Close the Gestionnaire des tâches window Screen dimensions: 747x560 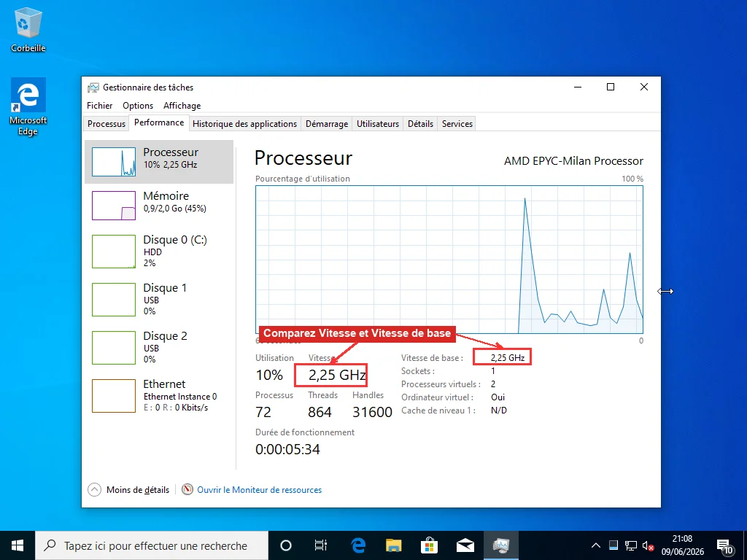643,87
